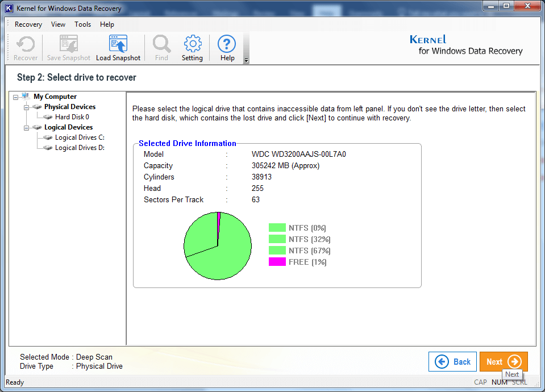This screenshot has width=545, height=392.
Task: Click the Physical Drive type text
Action: (99, 366)
